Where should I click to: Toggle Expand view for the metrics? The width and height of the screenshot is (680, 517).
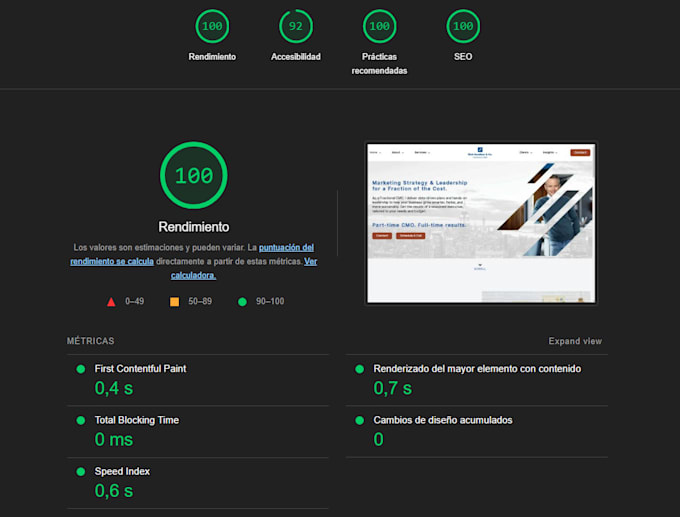(575, 341)
